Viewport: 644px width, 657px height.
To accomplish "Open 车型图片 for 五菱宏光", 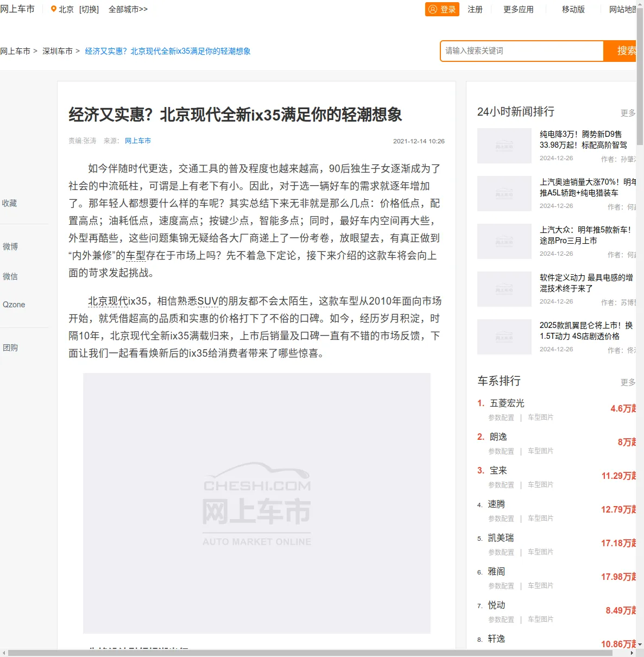I will coord(541,418).
